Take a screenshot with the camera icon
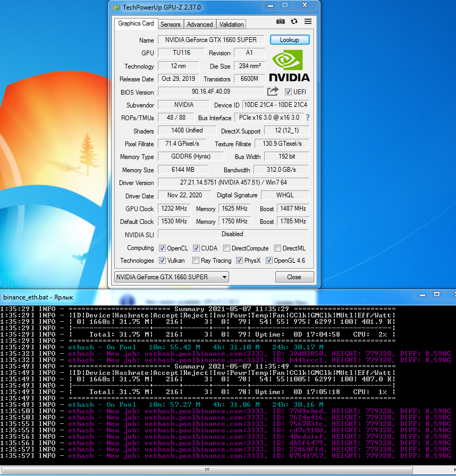The width and height of the screenshot is (456, 476). click(x=281, y=21)
